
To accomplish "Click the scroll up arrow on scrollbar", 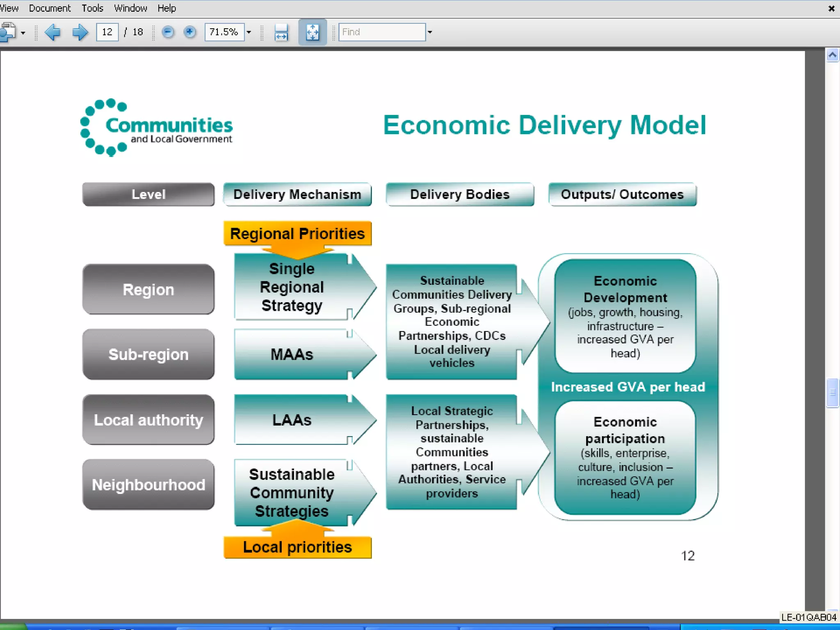I will pos(832,55).
